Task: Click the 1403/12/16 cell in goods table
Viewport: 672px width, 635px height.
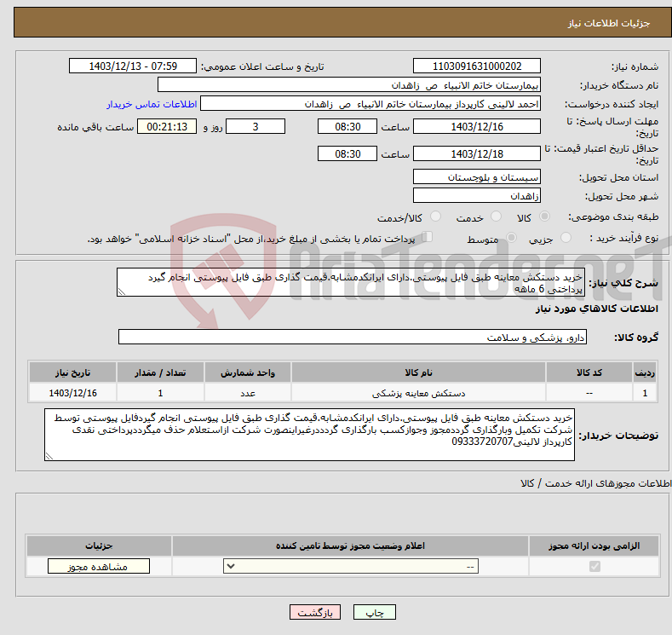Action: point(72,393)
